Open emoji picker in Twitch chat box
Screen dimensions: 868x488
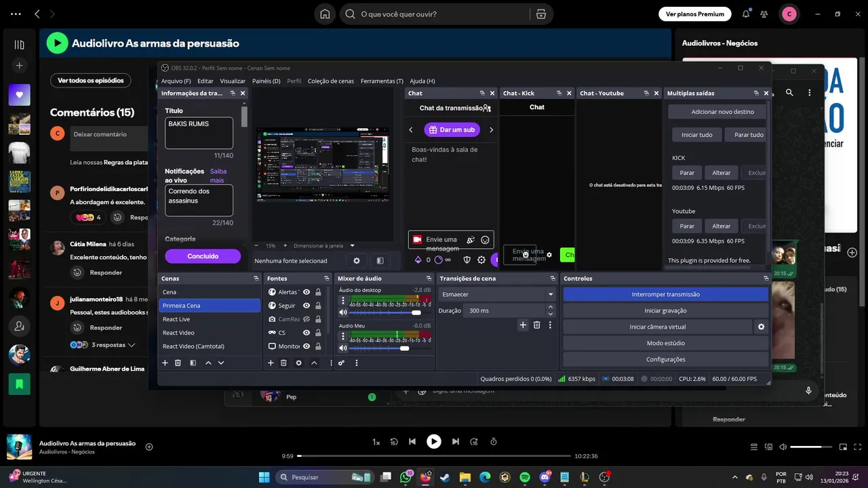coord(485,240)
